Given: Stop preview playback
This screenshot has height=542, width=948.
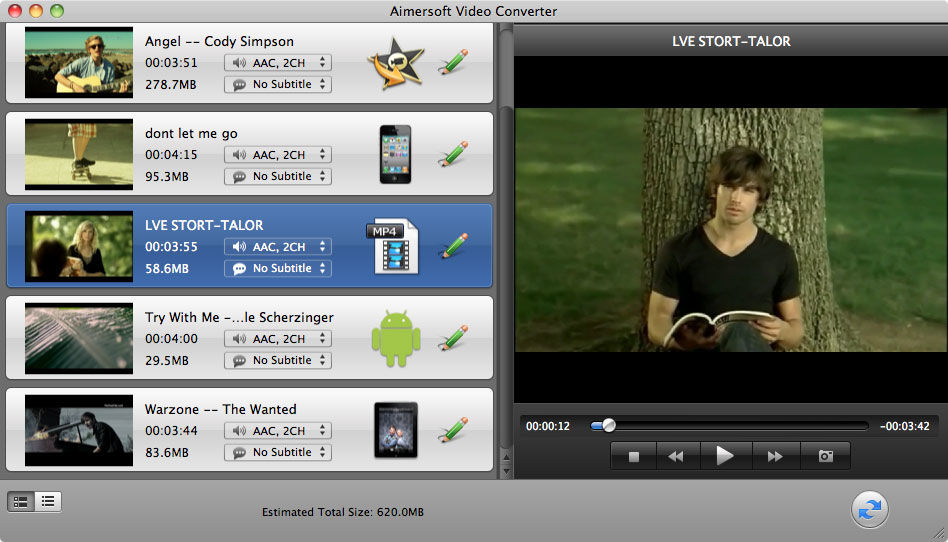Looking at the screenshot, I should click(x=633, y=456).
